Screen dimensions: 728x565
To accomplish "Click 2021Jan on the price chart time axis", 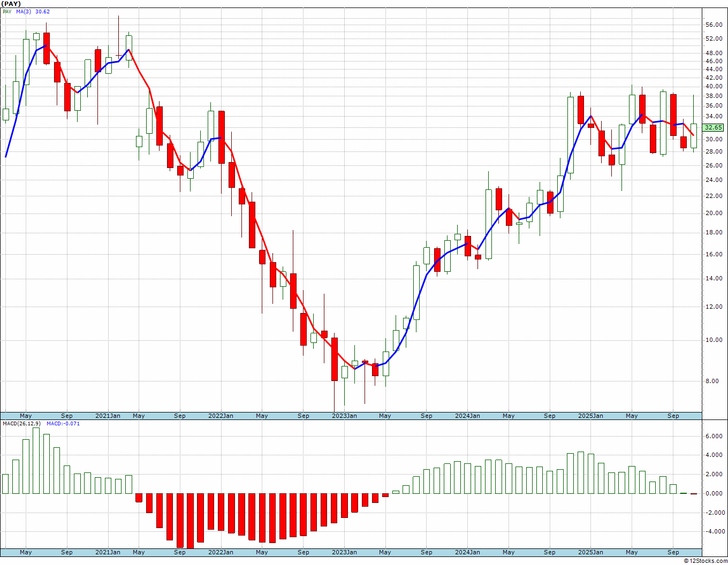I will 108,416.
